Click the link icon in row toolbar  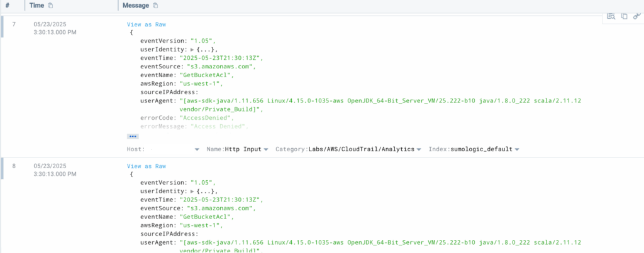click(x=637, y=16)
